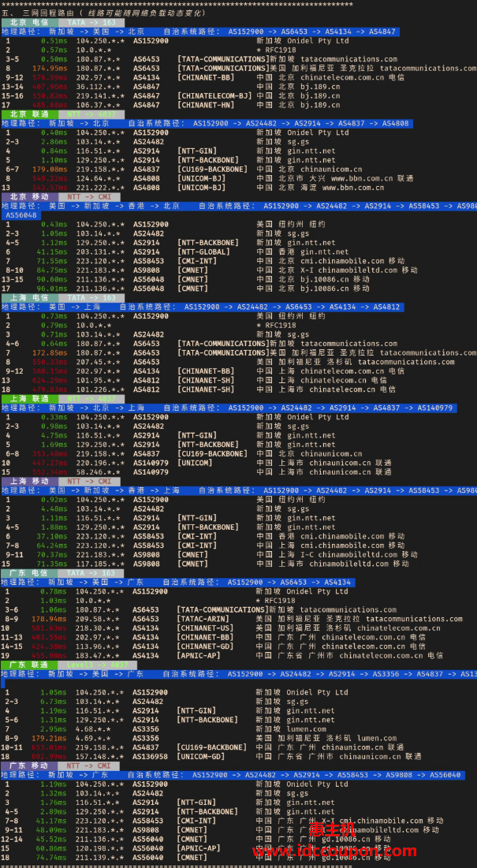The width and height of the screenshot is (477, 868).
Task: Select the [CHINANET-GD] network tag
Action: (207, 646)
